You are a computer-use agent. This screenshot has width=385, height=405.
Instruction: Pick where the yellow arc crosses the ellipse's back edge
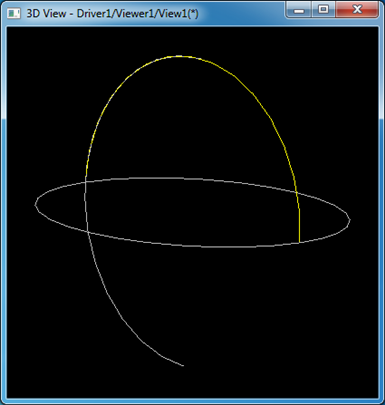tap(296, 192)
